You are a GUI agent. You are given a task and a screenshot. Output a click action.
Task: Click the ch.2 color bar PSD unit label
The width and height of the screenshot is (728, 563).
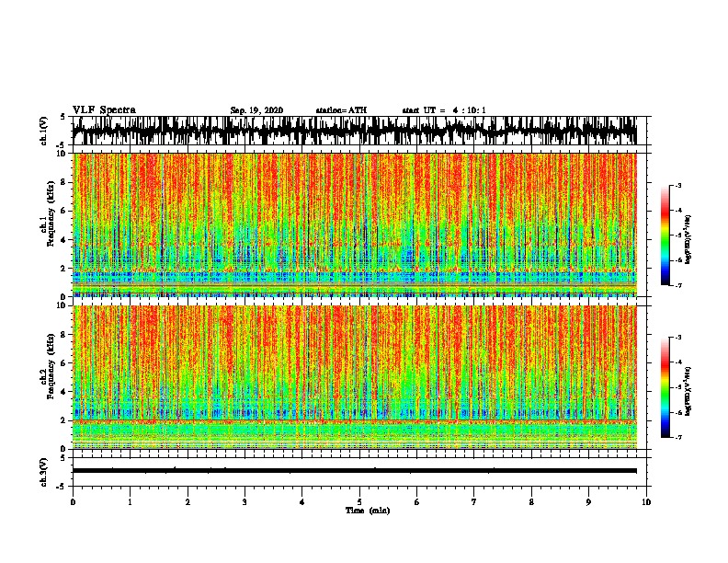tap(688, 391)
